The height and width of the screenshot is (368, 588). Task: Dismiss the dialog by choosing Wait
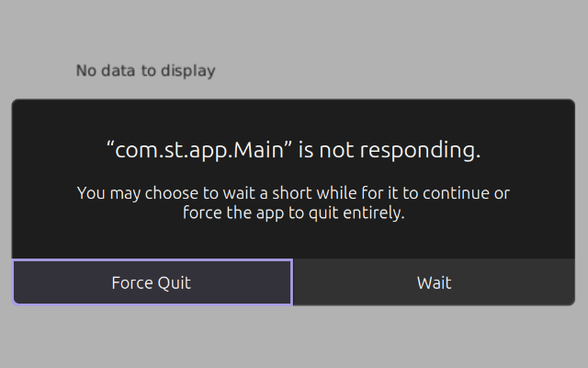(x=434, y=282)
